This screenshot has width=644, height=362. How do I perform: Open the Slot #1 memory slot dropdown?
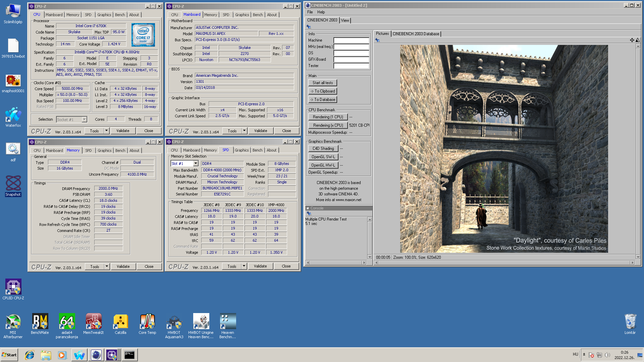(196, 164)
